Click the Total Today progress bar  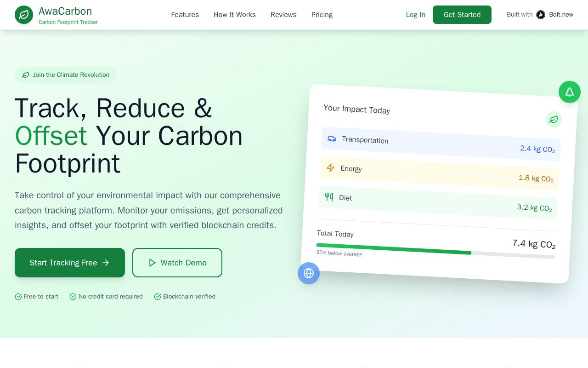click(x=435, y=251)
